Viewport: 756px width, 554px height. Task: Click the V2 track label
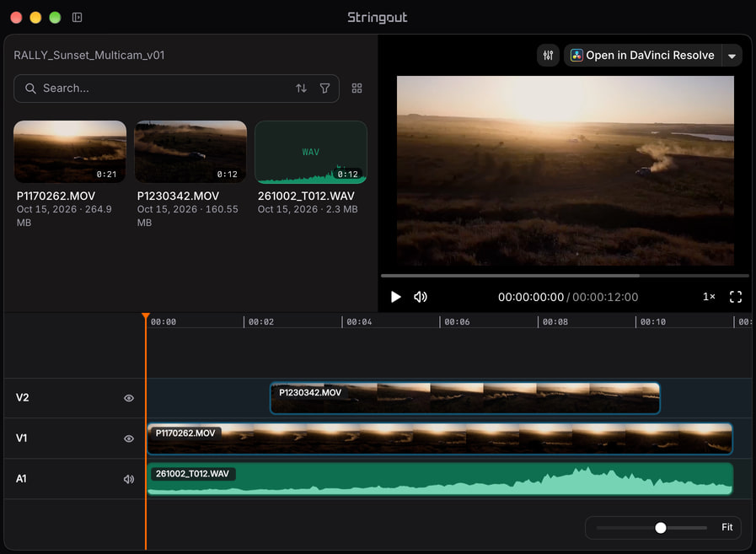click(22, 398)
